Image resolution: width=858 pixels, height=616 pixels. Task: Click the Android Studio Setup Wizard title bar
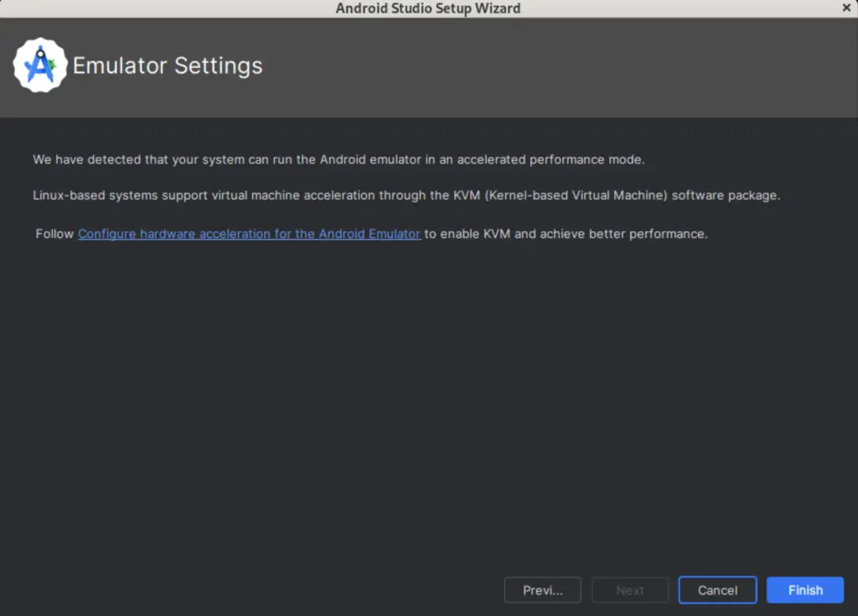pos(428,8)
